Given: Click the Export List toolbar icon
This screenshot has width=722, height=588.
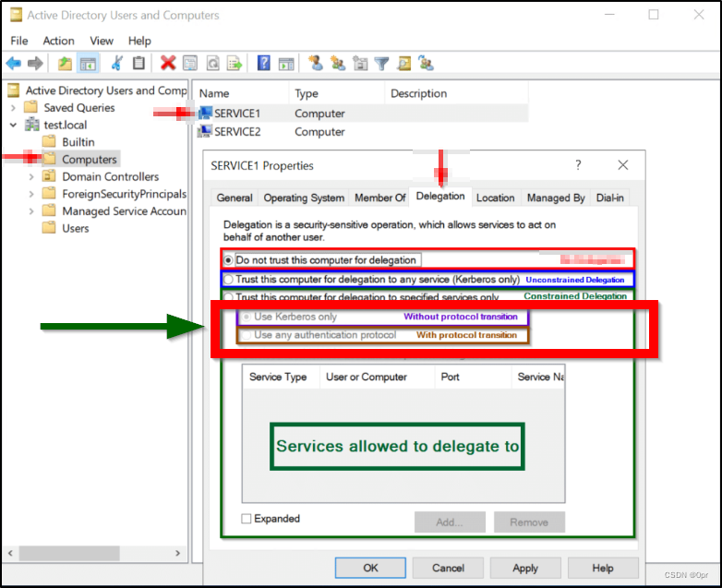Looking at the screenshot, I should (x=235, y=63).
